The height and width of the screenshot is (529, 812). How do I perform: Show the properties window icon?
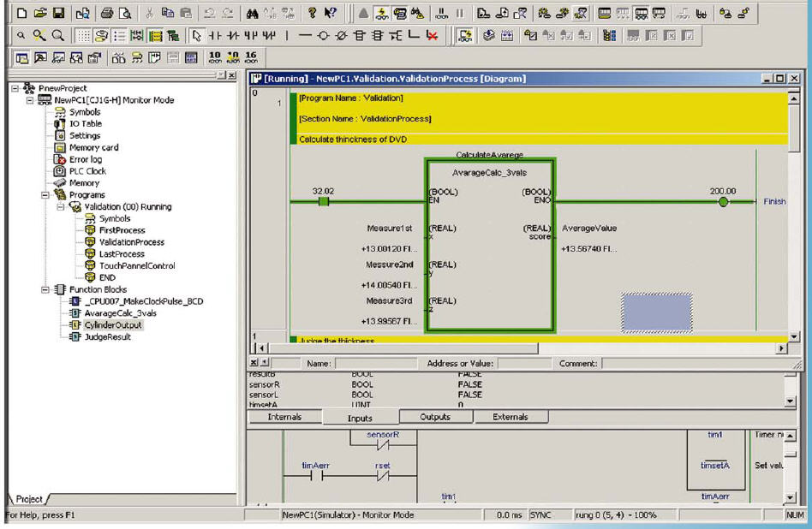coord(94,57)
